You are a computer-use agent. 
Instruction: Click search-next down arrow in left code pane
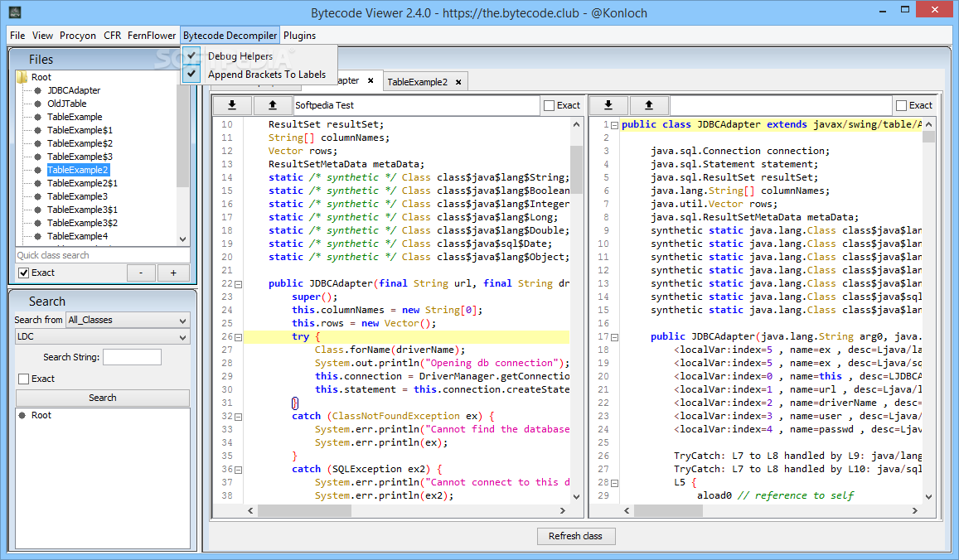232,105
